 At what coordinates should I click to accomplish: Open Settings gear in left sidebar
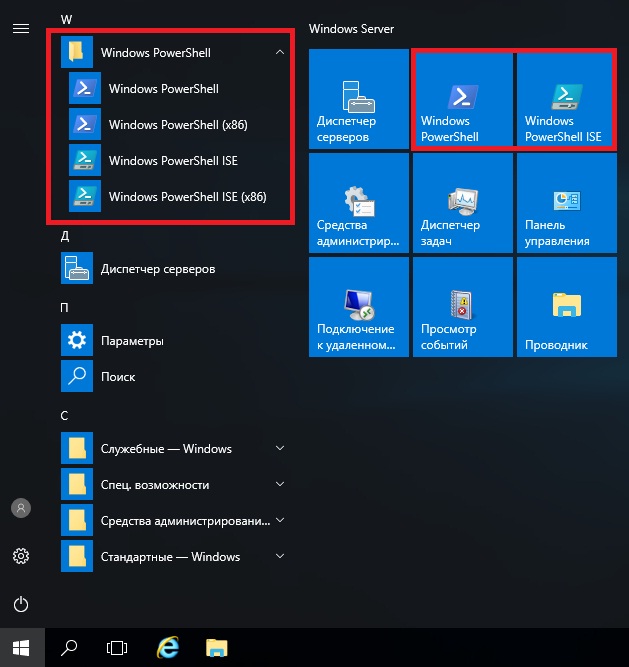[21, 556]
